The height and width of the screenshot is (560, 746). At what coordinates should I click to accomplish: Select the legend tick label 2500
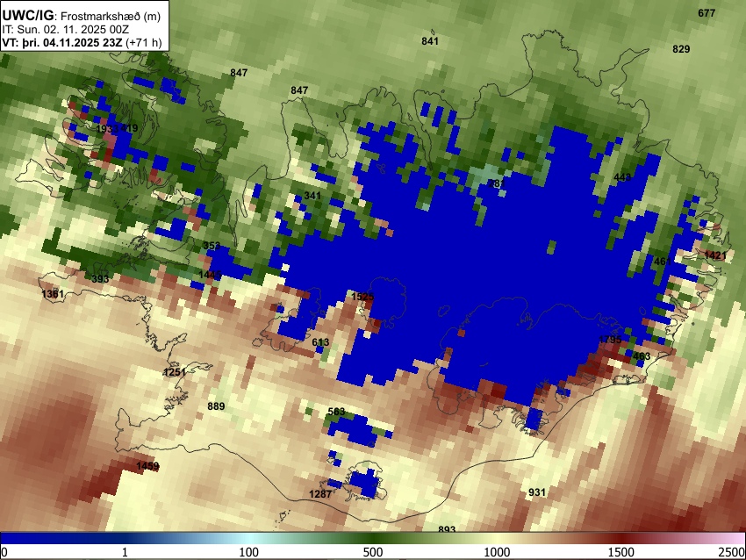point(732,552)
